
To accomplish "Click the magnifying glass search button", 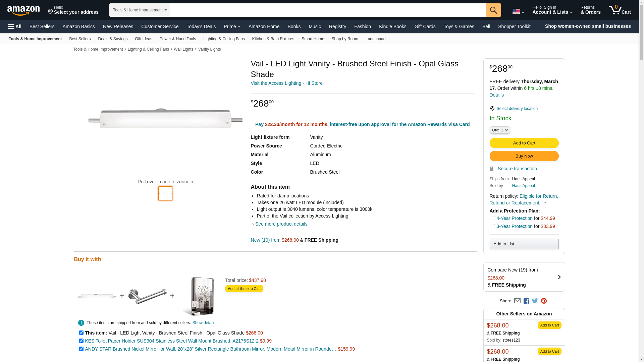I will pyautogui.click(x=493, y=10).
